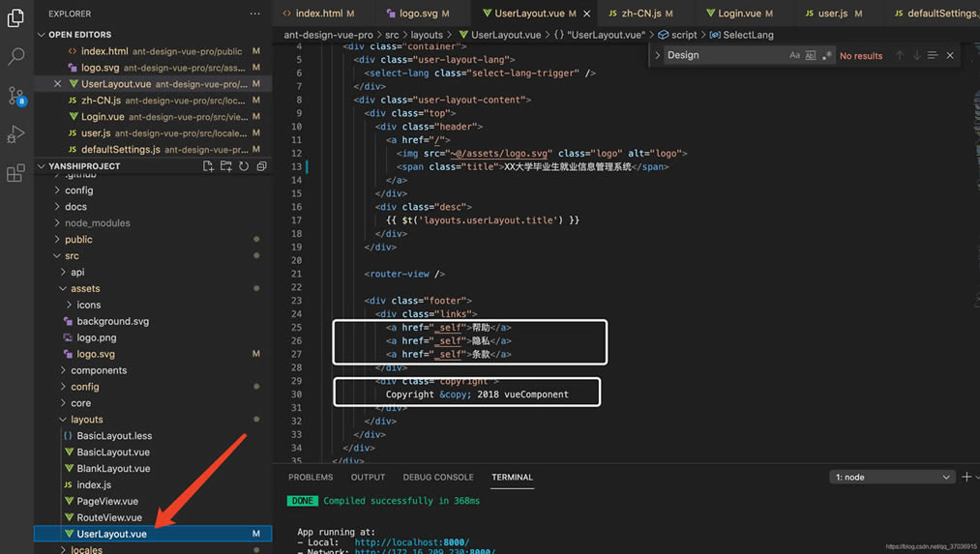Create a new terminal with plus icon
This screenshot has height=554, width=980.
[966, 478]
